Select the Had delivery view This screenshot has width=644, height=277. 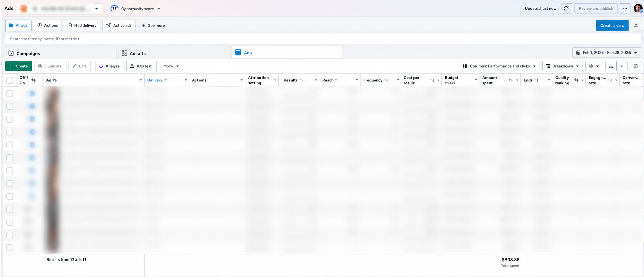[x=82, y=26]
